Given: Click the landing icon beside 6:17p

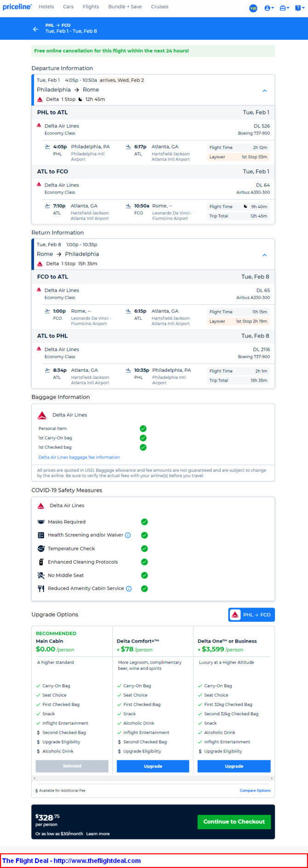Looking at the screenshot, I should pyautogui.click(x=128, y=147).
